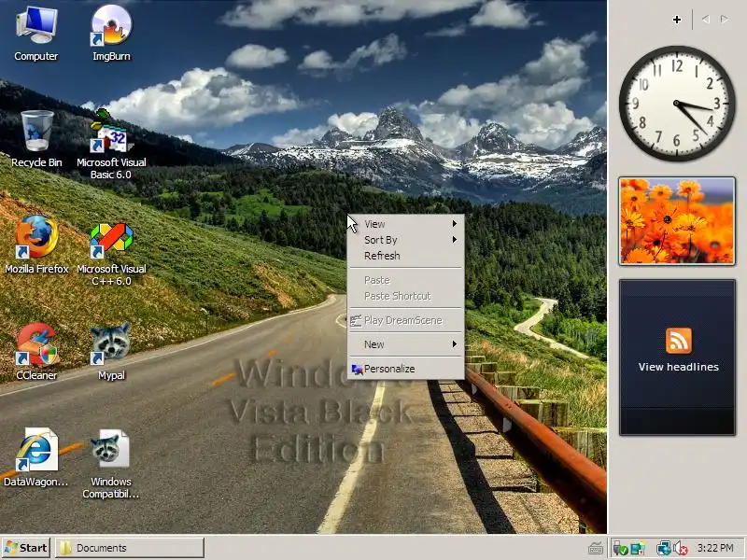Screen dimensions: 747x560
Task: Click the RSS feed icon in the gadget
Action: (x=678, y=341)
